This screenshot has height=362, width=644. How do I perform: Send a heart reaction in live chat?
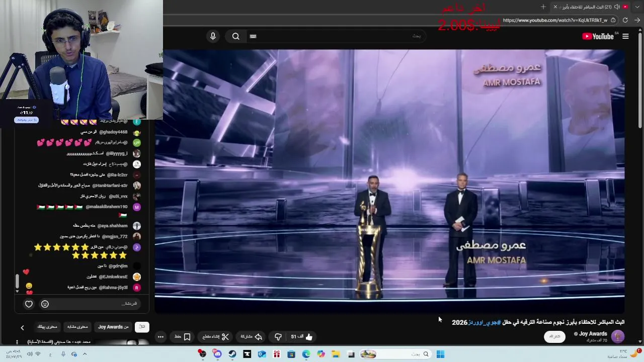tap(29, 304)
